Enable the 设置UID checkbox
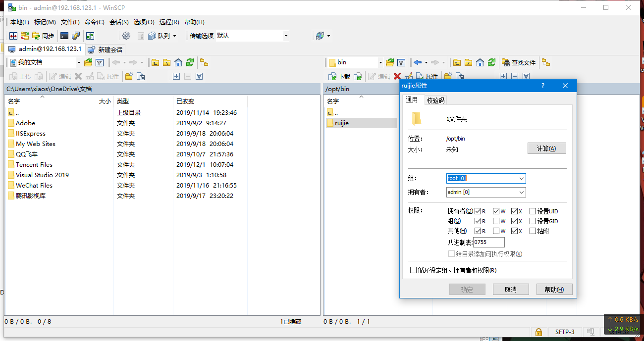The width and height of the screenshot is (644, 341). pyautogui.click(x=533, y=211)
